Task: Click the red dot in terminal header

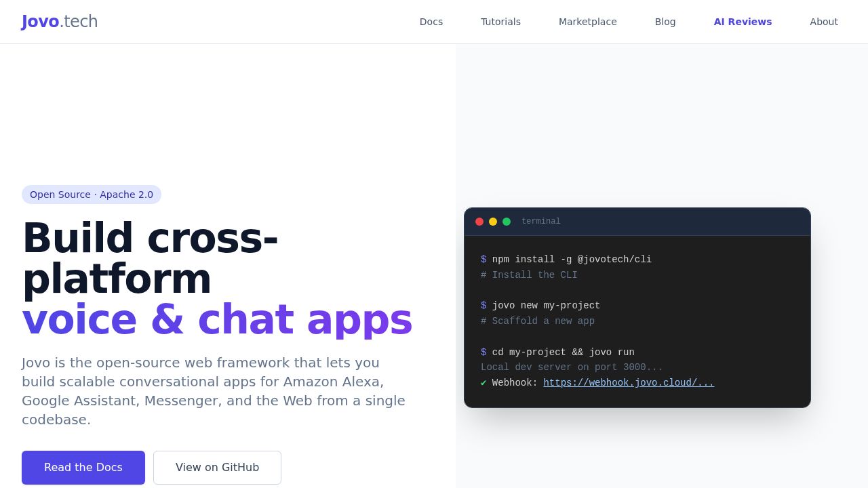Action: [x=479, y=222]
